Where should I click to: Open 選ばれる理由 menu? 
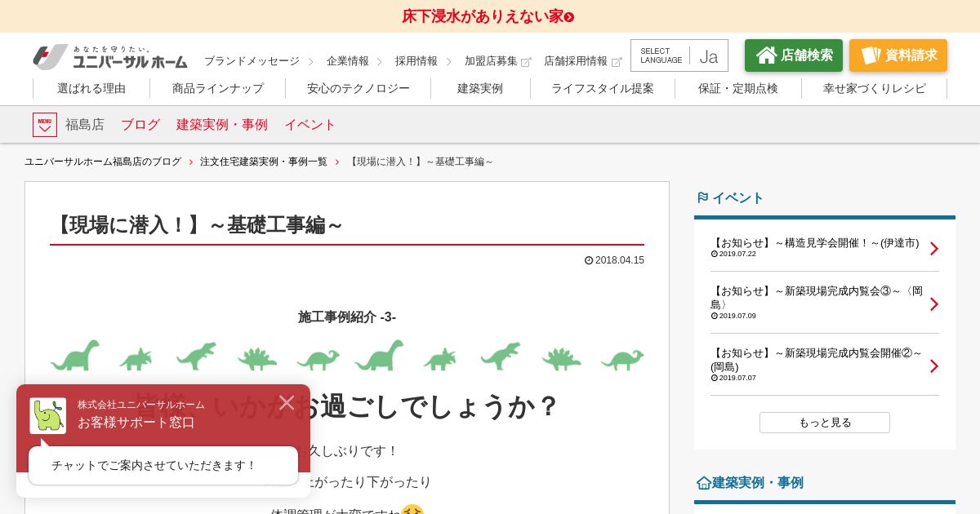91,88
